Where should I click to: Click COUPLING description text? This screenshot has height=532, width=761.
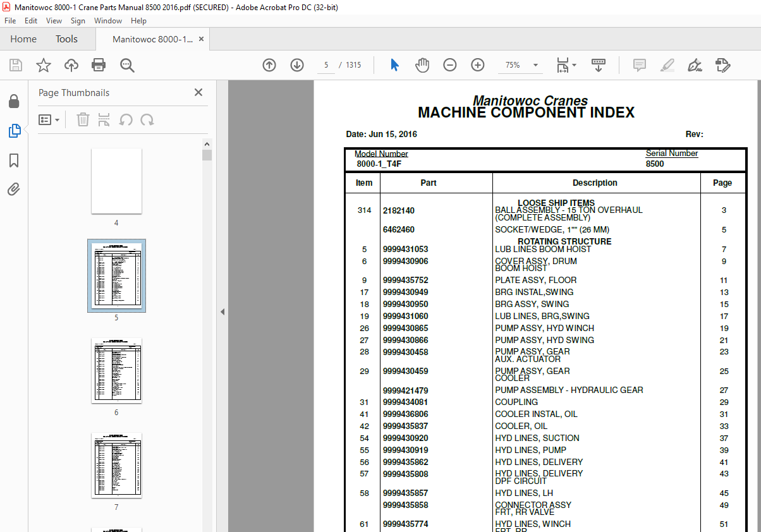click(516, 402)
